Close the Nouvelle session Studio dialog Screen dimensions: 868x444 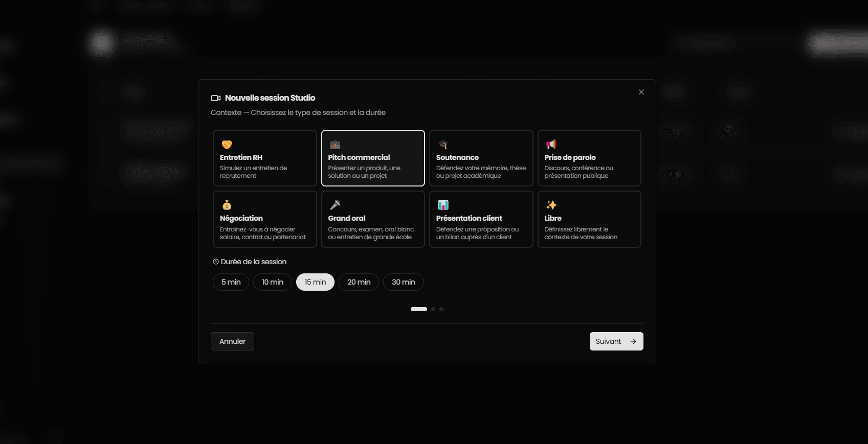click(x=641, y=92)
